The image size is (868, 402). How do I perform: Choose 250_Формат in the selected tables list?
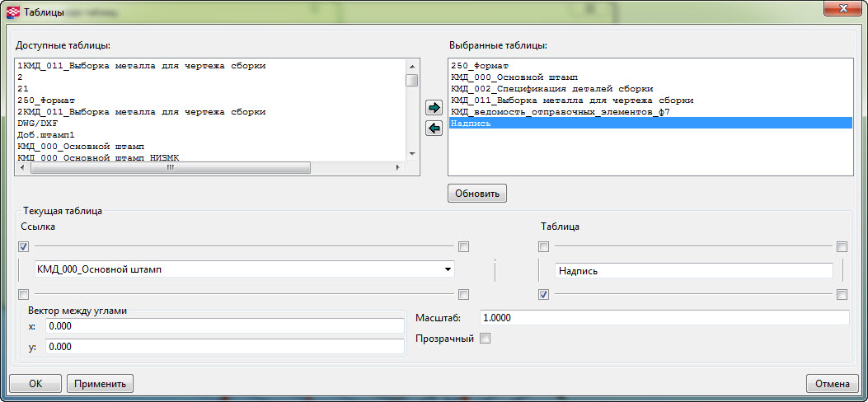click(479, 65)
